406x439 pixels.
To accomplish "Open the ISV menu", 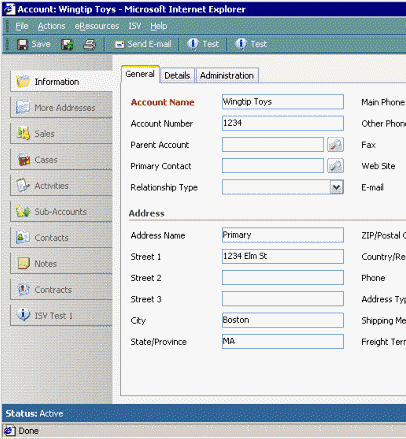I will tap(135, 26).
